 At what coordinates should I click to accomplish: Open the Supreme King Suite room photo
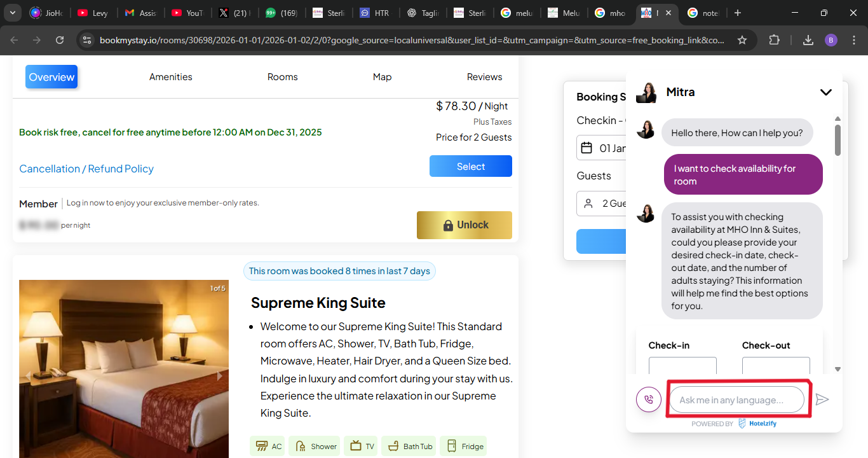124,369
